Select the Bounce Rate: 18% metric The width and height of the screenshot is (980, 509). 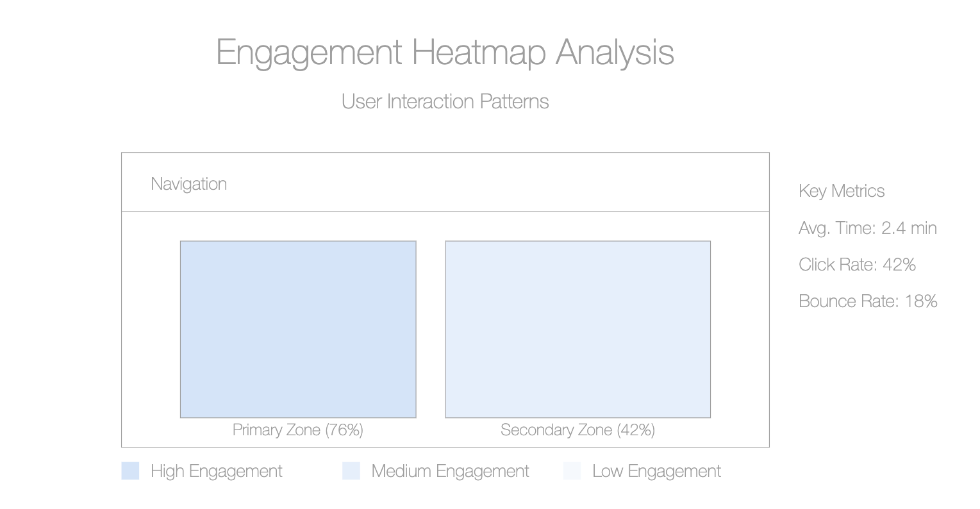[868, 301]
